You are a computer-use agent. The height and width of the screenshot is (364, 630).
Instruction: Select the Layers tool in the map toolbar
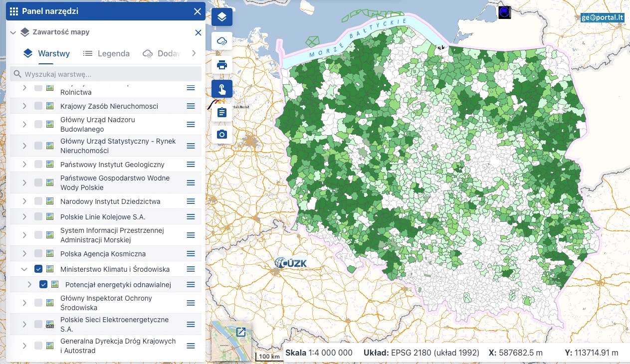pos(221,16)
